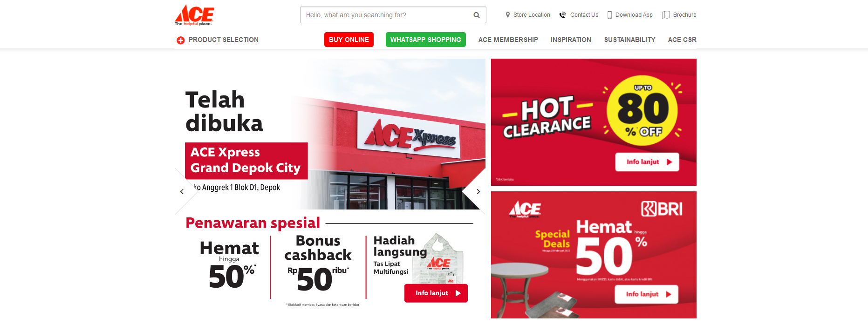Image resolution: width=868 pixels, height=331 pixels.
Task: Go to next carousel slide
Action: point(478,191)
